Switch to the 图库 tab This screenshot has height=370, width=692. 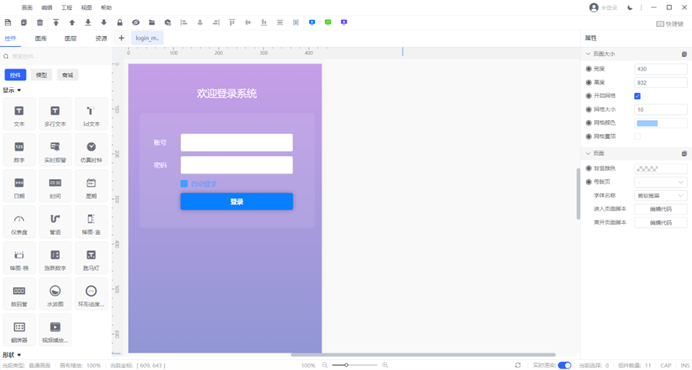click(x=41, y=38)
